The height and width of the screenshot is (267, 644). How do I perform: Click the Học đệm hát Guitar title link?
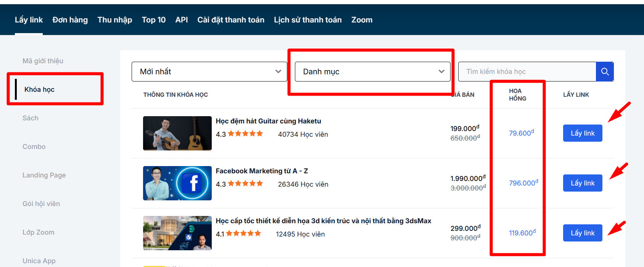268,121
